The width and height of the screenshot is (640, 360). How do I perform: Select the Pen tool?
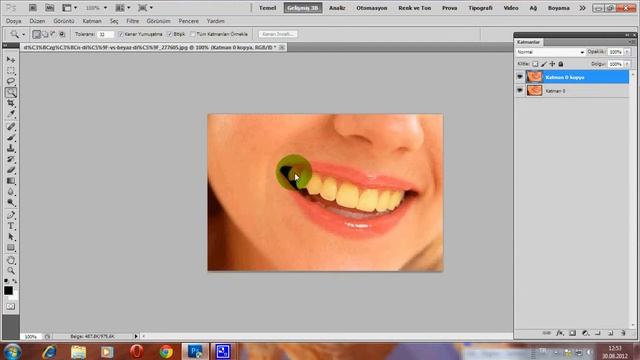[x=11, y=215]
